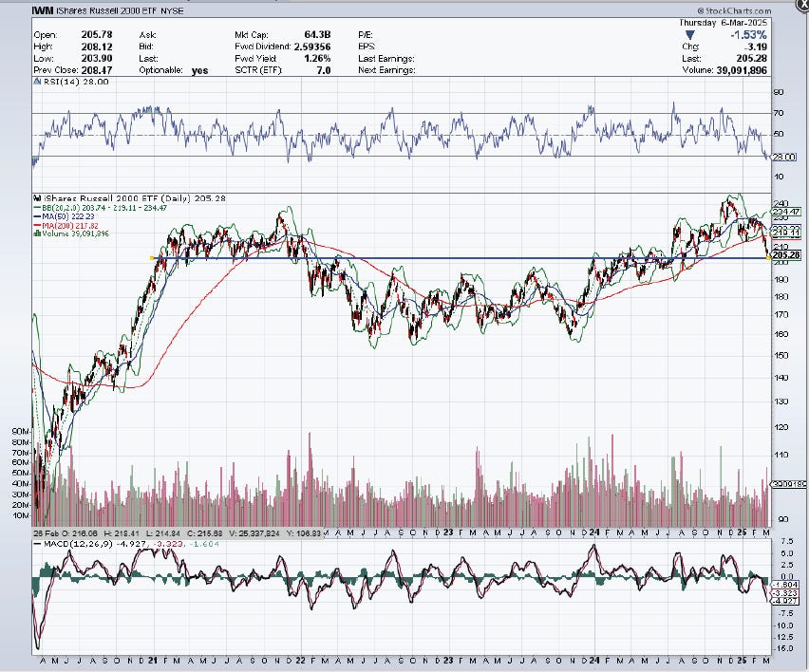This screenshot has width=809, height=672.
Task: Click the MA(200) 217.82 legend entry
Action: 70,226
